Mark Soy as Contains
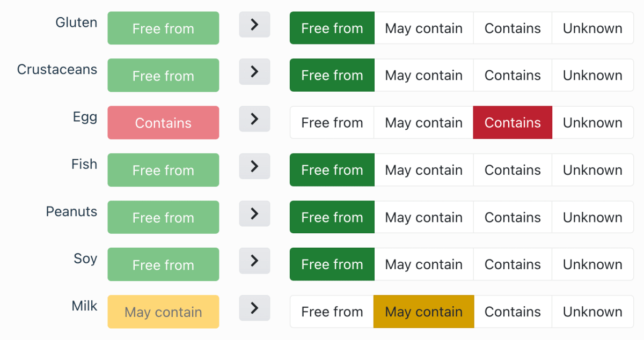This screenshot has height=340, width=644. 513,264
